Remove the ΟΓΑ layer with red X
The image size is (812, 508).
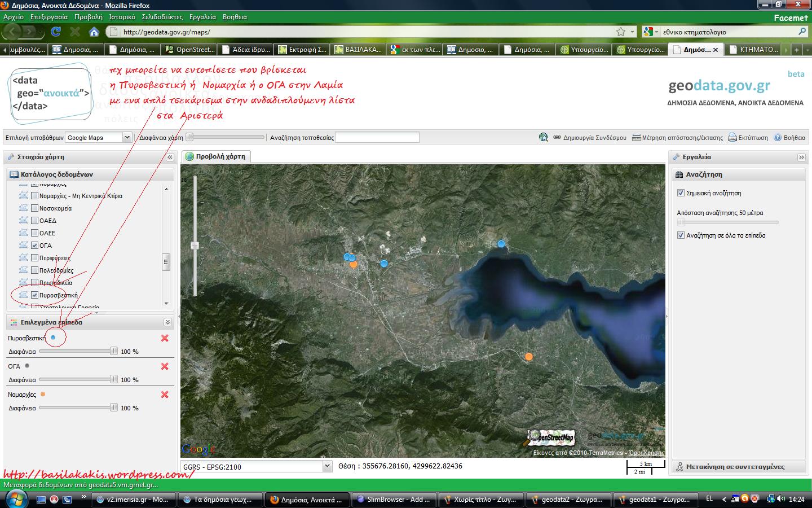tap(165, 366)
